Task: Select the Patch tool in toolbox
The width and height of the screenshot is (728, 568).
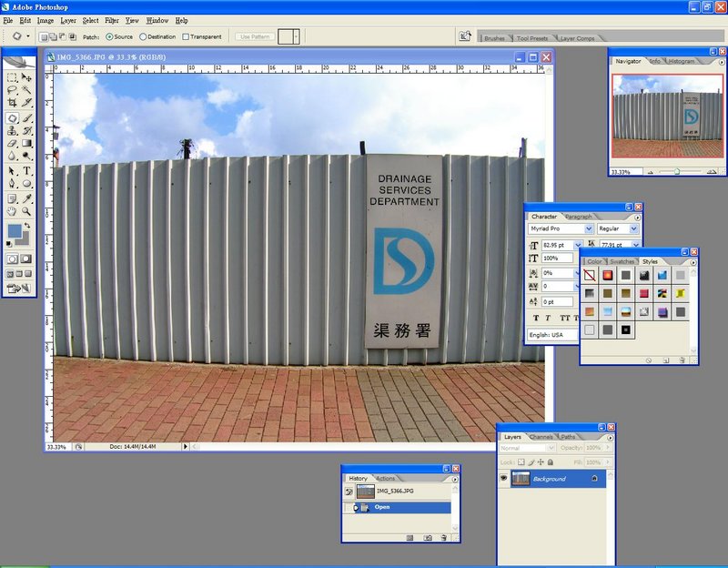Action: (13, 118)
